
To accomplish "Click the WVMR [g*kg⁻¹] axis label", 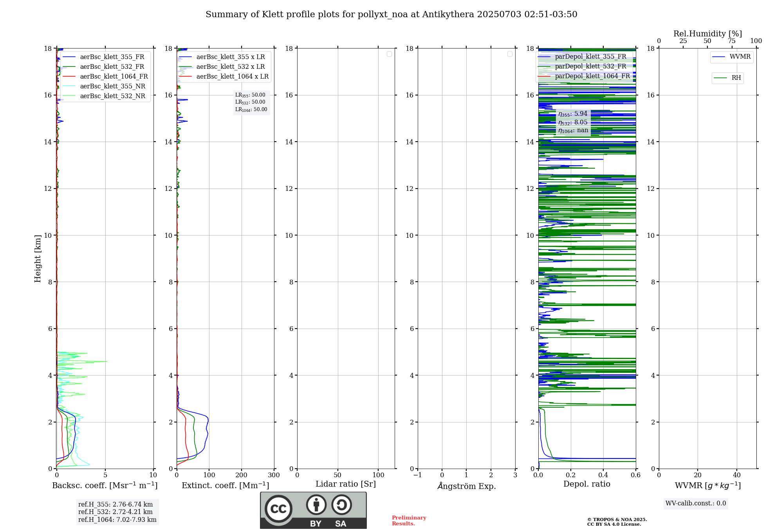I will click(x=708, y=485).
